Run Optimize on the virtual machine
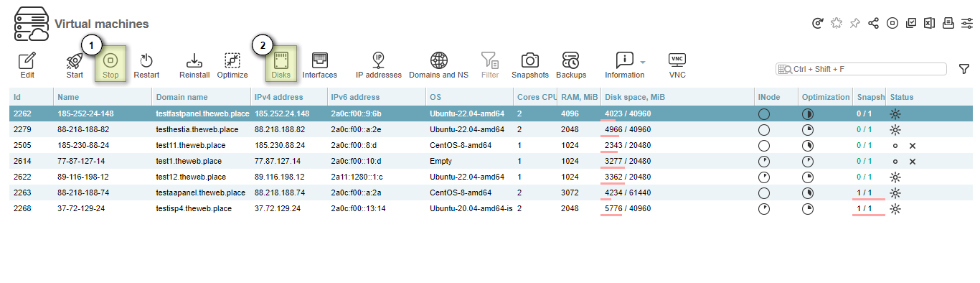980x283 pixels. 232,65
